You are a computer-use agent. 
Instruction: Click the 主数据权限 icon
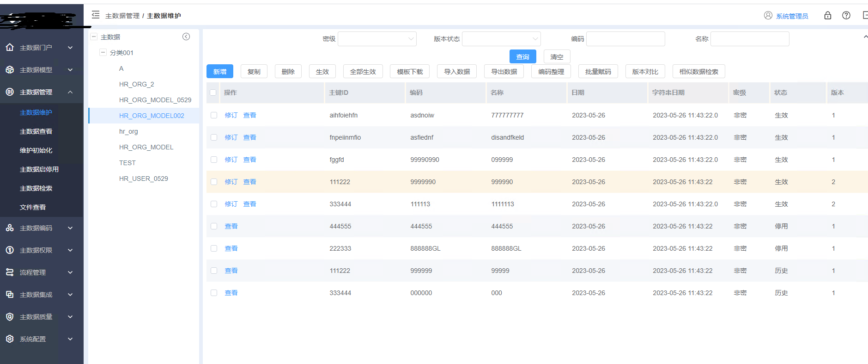click(10, 250)
